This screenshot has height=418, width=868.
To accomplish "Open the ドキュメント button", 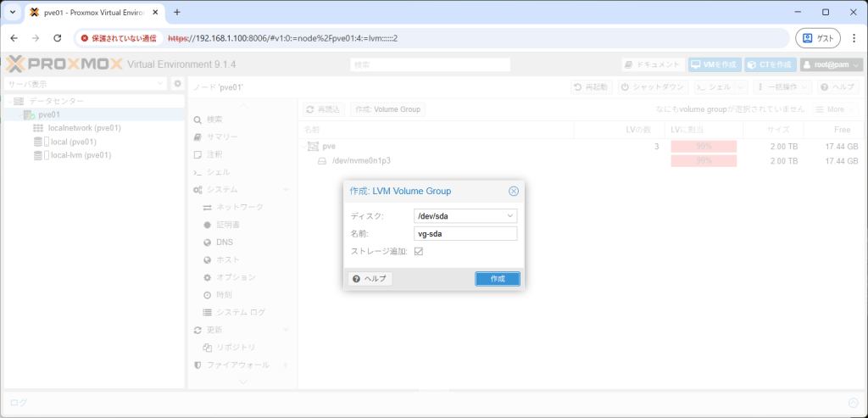I will [x=654, y=64].
